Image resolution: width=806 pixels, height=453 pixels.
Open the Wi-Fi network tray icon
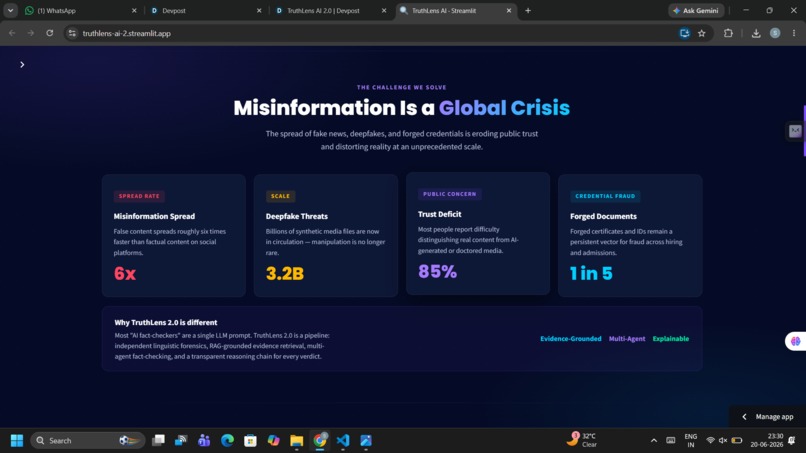pyautogui.click(x=710, y=441)
